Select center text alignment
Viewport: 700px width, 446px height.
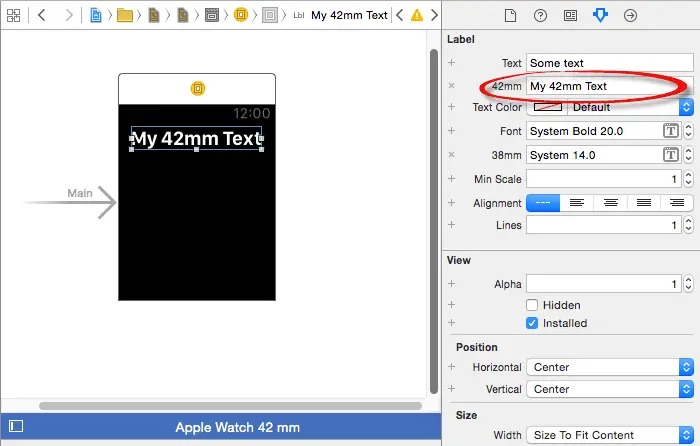pyautogui.click(x=610, y=202)
